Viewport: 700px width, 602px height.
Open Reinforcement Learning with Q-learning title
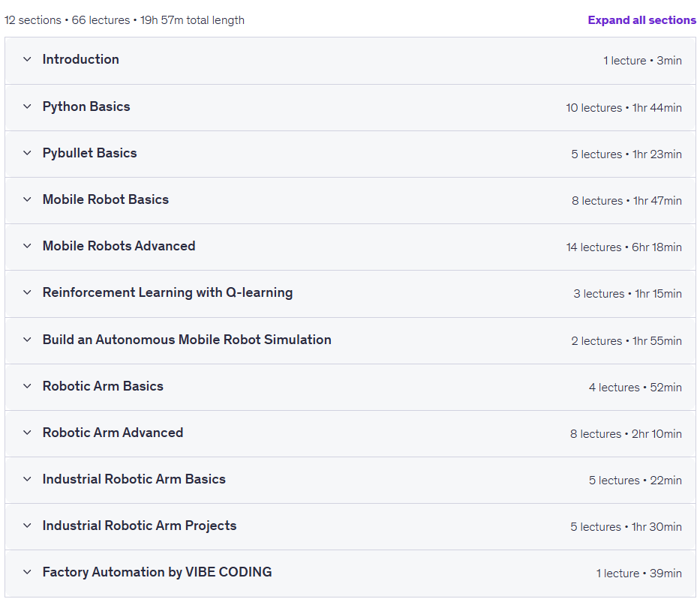click(x=167, y=292)
